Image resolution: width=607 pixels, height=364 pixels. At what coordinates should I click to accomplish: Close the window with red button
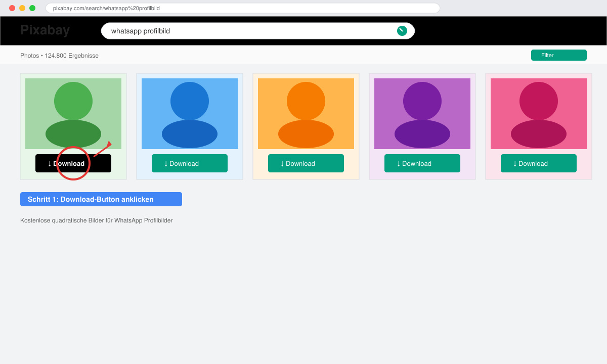tap(12, 8)
